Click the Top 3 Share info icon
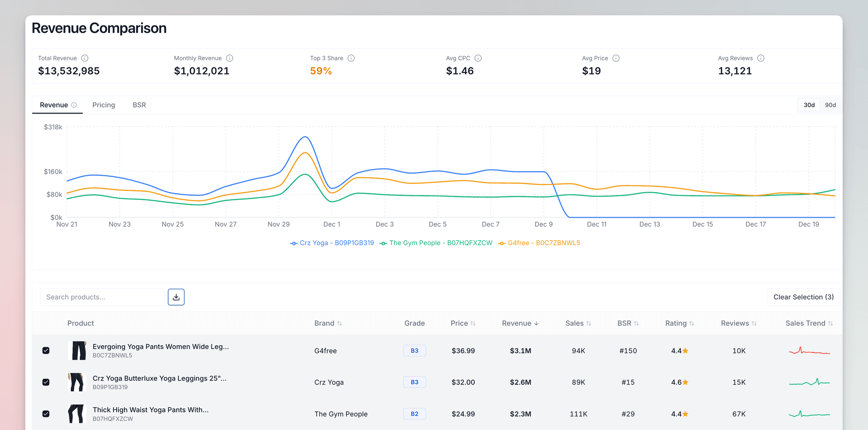868x430 pixels. [x=351, y=58]
